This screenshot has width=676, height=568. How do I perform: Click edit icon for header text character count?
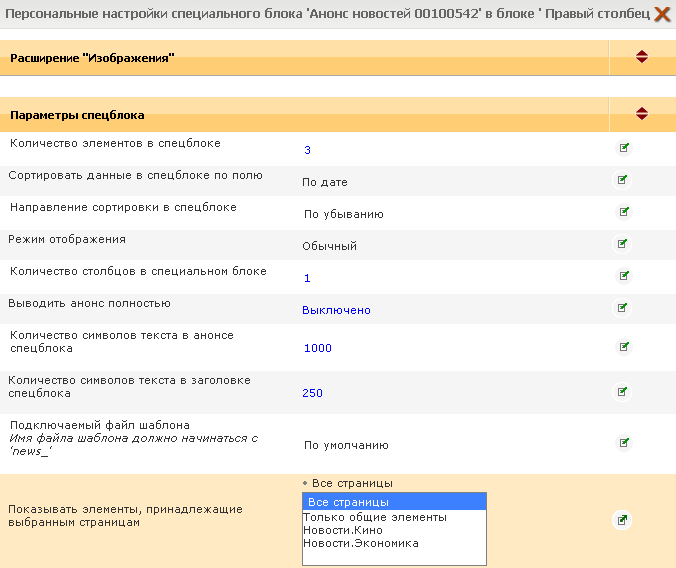coord(624,392)
